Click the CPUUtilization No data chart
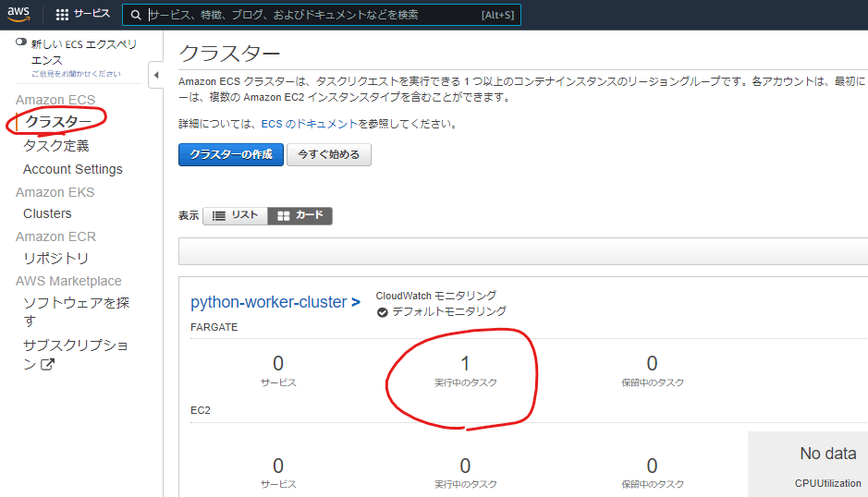868x497 pixels. pyautogui.click(x=808, y=465)
